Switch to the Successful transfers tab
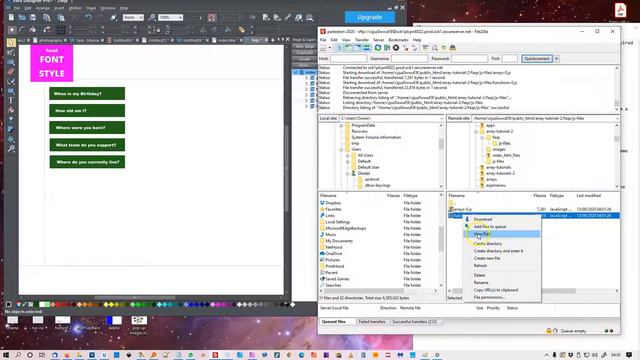Viewport: 640px width, 360px height. [414, 322]
